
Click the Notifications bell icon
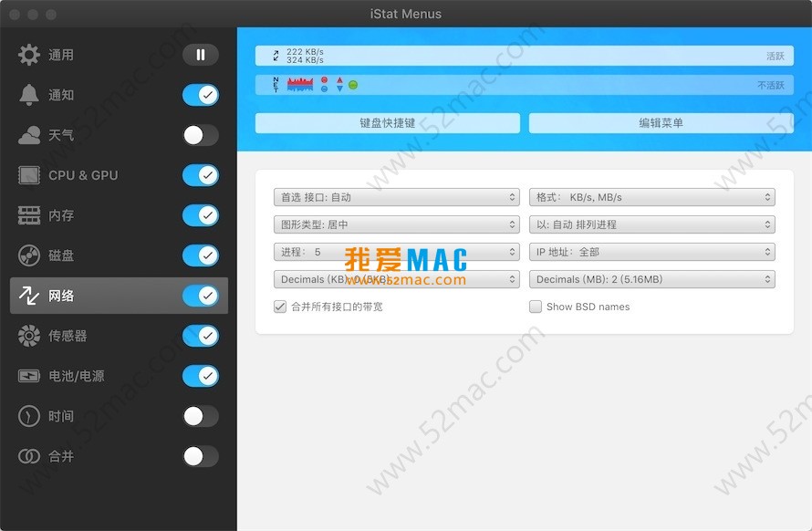(29, 95)
